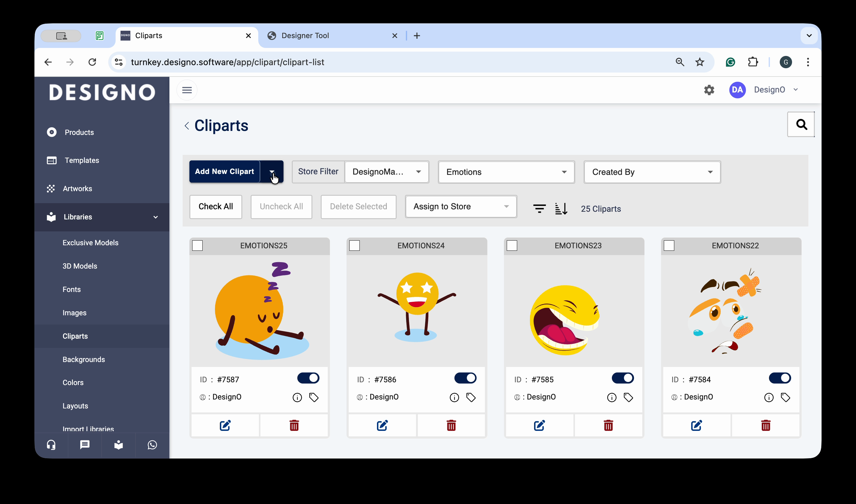Click the tag icon on EMOTIONS22 card
Screen dimensions: 856x504
pyautogui.click(x=785, y=397)
